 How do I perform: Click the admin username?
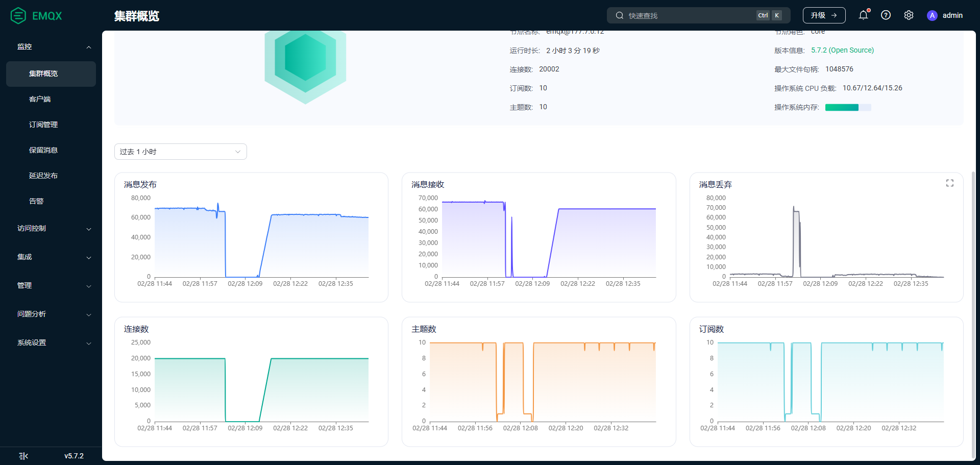952,15
